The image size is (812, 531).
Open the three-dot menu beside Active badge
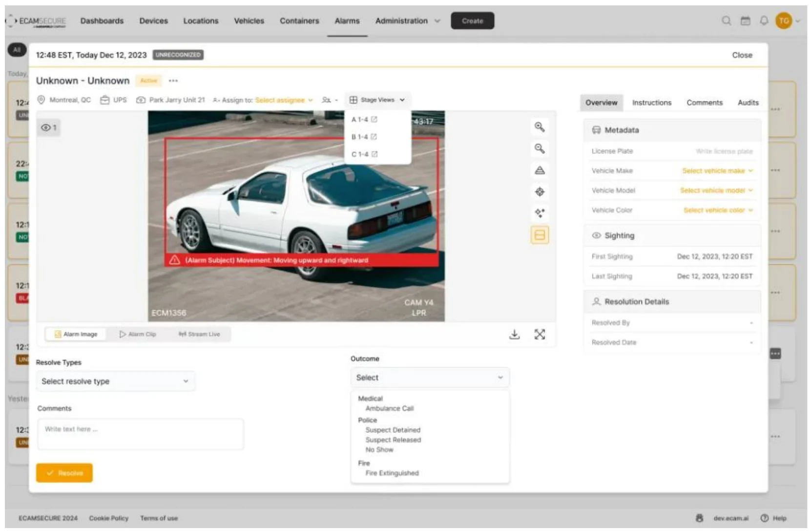173,81
